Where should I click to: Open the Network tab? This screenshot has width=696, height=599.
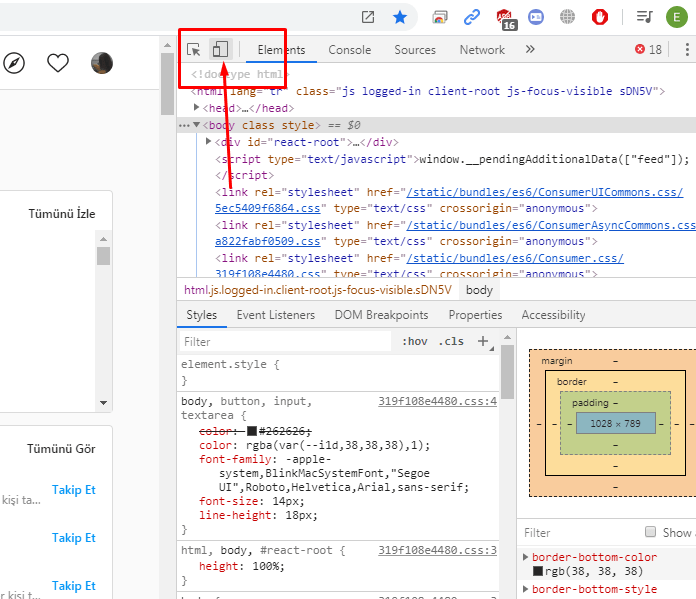click(482, 50)
